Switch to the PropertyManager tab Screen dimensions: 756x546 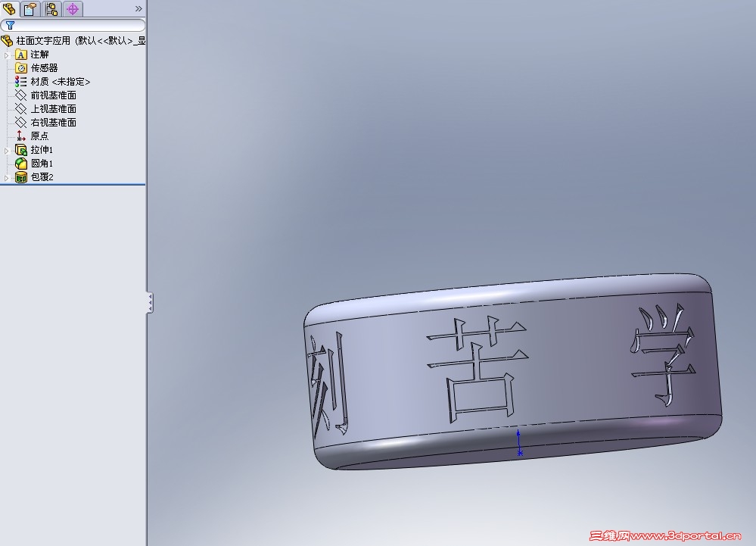coord(30,8)
